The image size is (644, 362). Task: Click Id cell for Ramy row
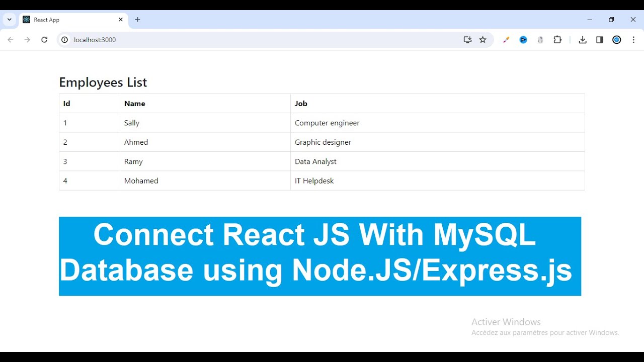coord(90,161)
